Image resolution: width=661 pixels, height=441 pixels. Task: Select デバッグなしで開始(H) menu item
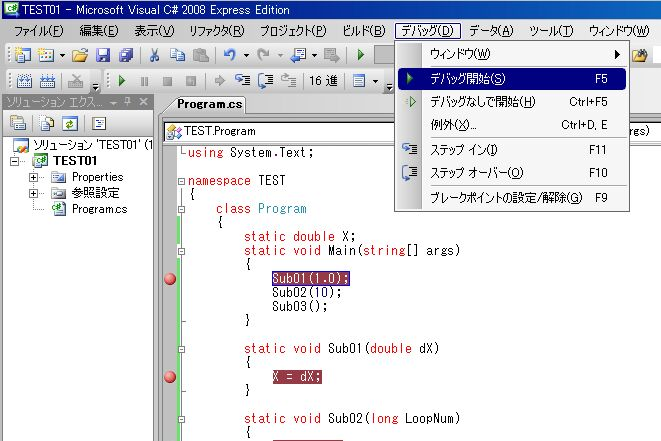pos(512,102)
